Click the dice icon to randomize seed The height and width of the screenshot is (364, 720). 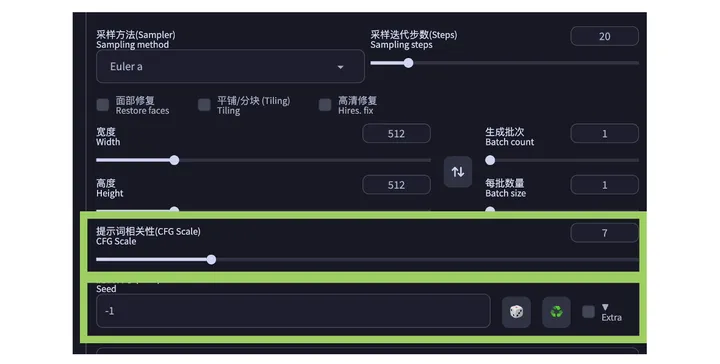tap(516, 312)
